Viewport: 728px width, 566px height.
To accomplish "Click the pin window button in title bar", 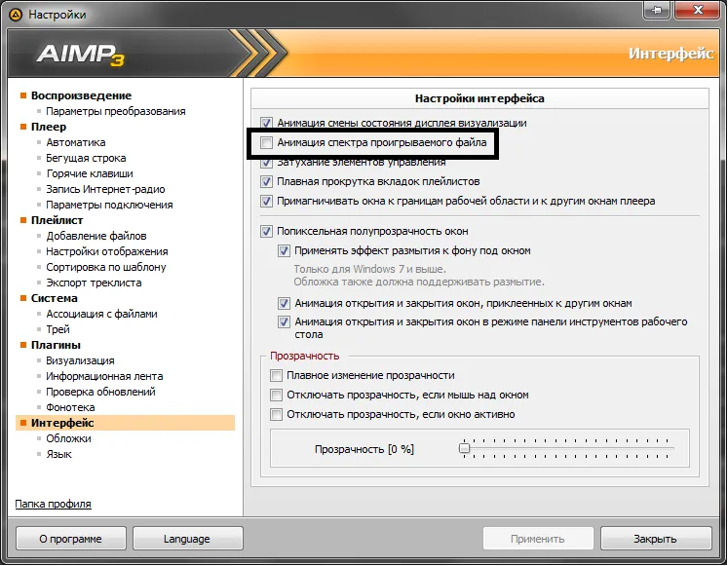I will coord(657,10).
